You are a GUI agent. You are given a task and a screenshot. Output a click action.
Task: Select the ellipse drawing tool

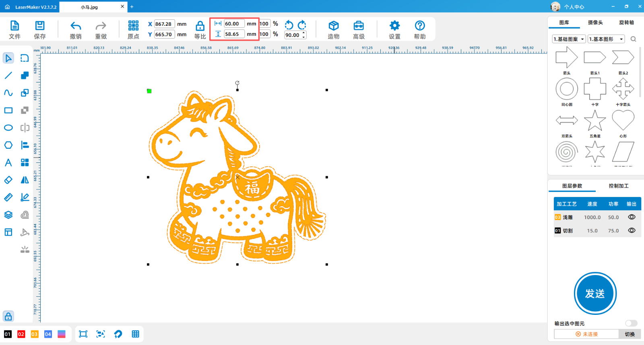[8, 128]
